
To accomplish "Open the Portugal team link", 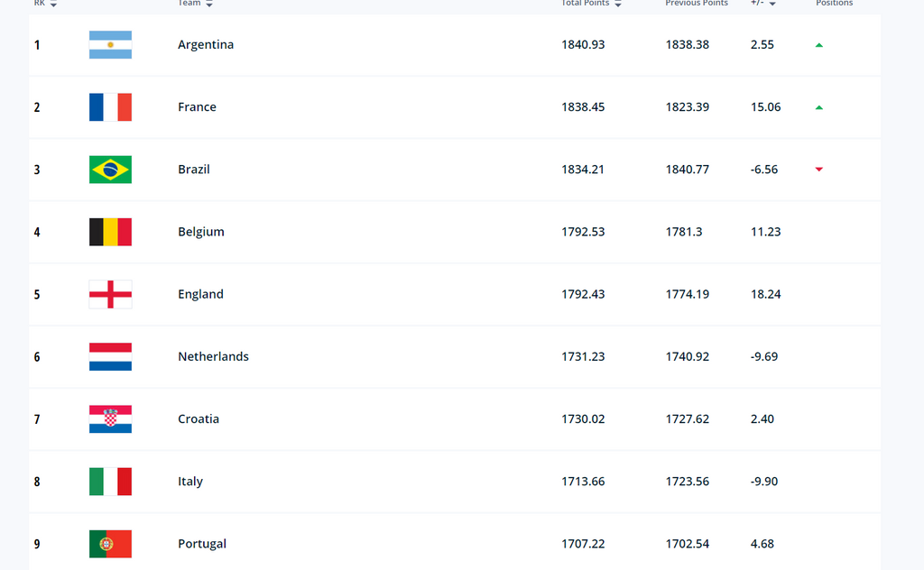I will [202, 544].
